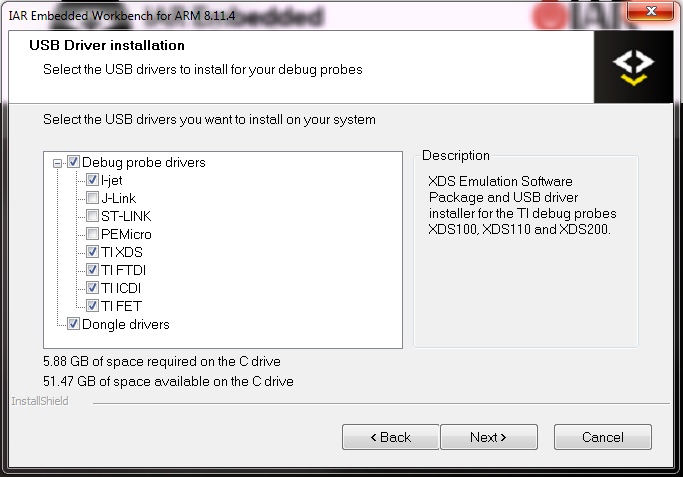Disable the TI XDS driver checkbox
683x477 pixels.
92,252
